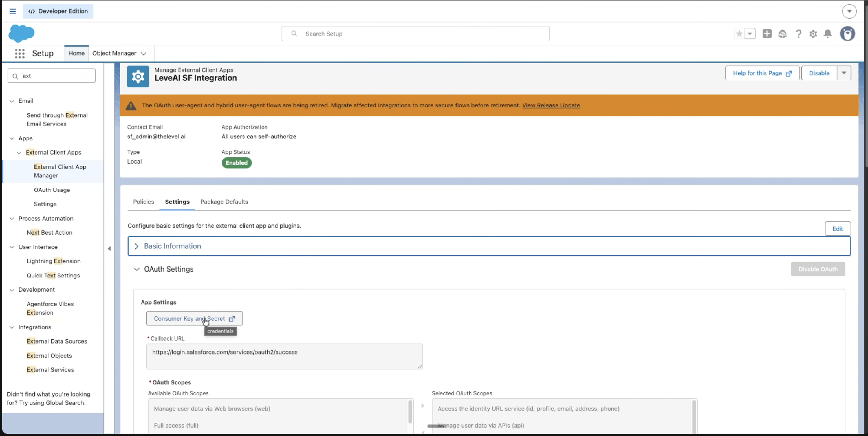Image resolution: width=868 pixels, height=436 pixels.
Task: Open External Services
Action: 50,370
